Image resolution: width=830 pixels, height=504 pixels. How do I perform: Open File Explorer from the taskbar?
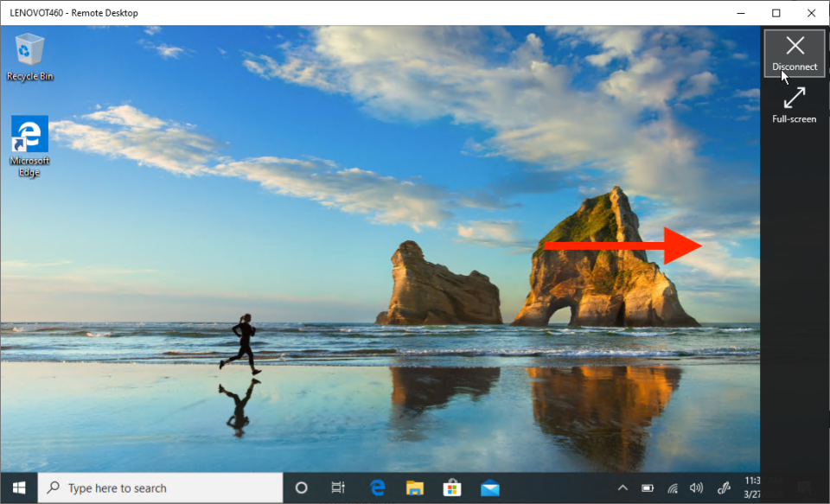coord(415,488)
